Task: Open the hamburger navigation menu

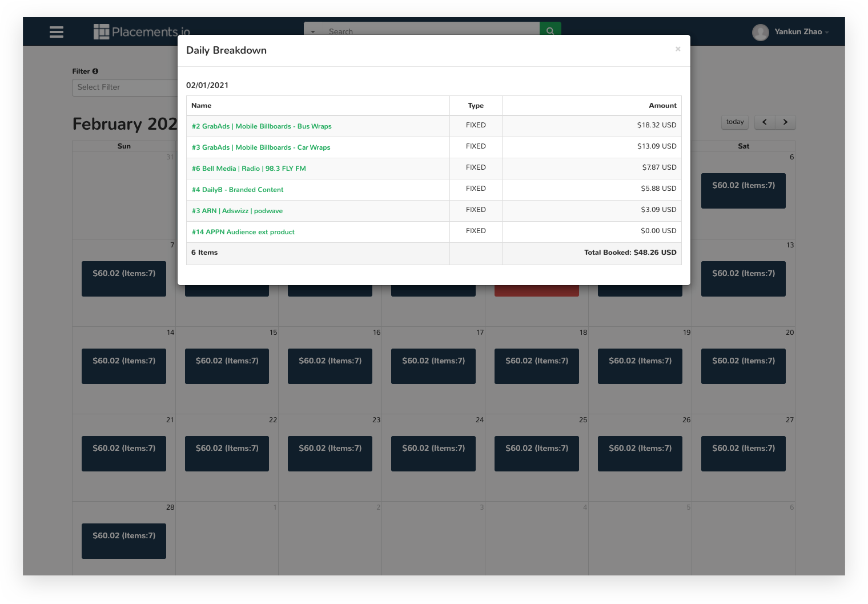Action: click(57, 32)
